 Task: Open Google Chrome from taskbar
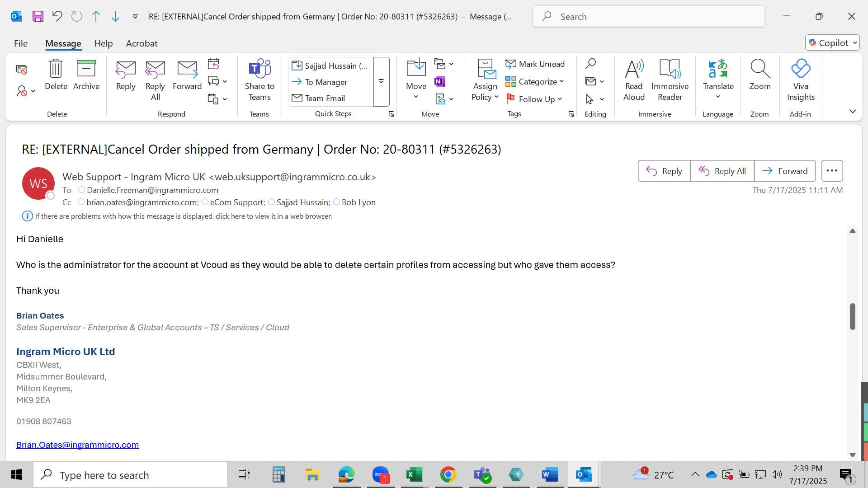point(448,474)
